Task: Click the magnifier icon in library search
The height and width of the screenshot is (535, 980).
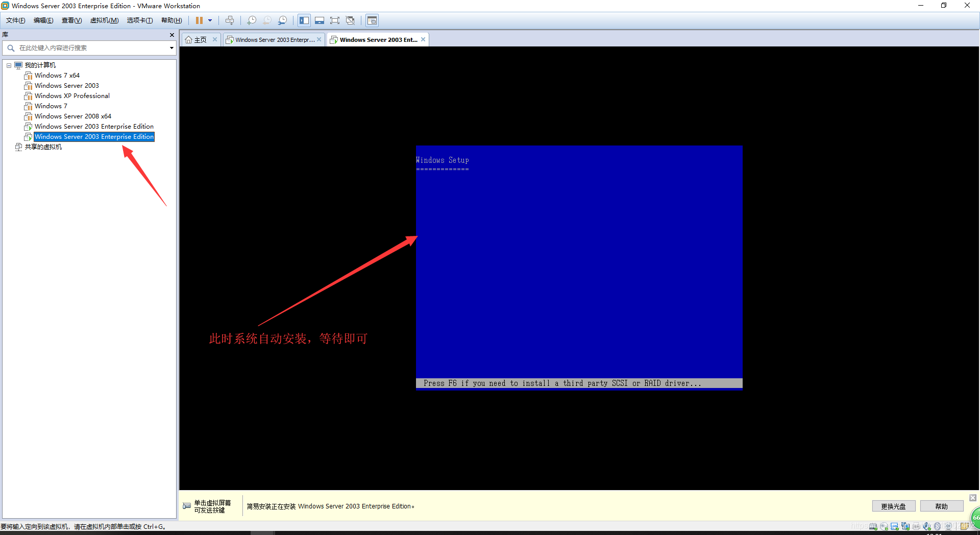Action: (11, 48)
